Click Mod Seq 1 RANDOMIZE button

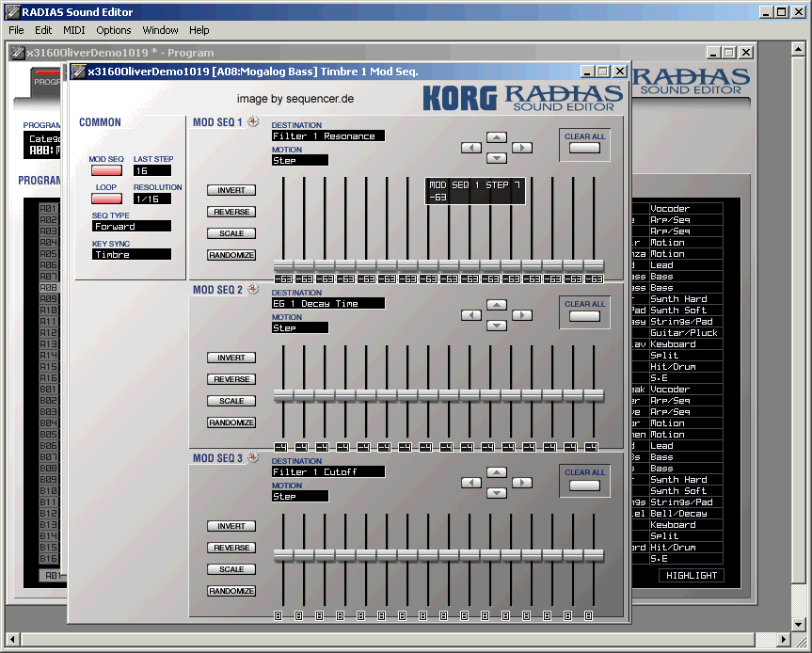click(231, 255)
